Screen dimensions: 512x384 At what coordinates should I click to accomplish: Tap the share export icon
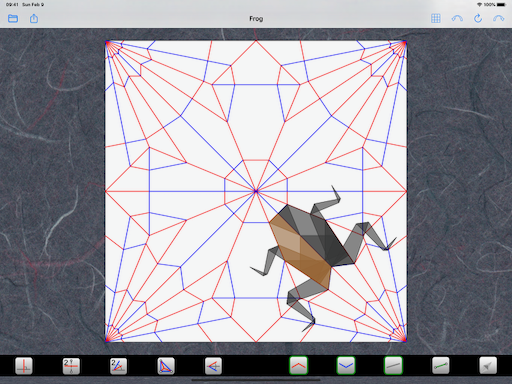coord(34,18)
